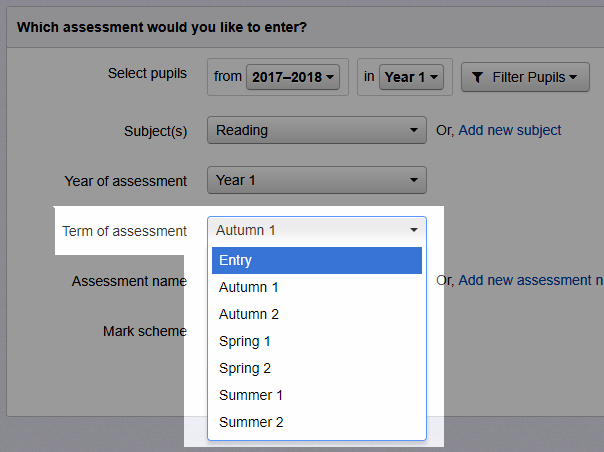This screenshot has width=604, height=452.
Task: Follow the Add new subject link
Action: coord(510,130)
